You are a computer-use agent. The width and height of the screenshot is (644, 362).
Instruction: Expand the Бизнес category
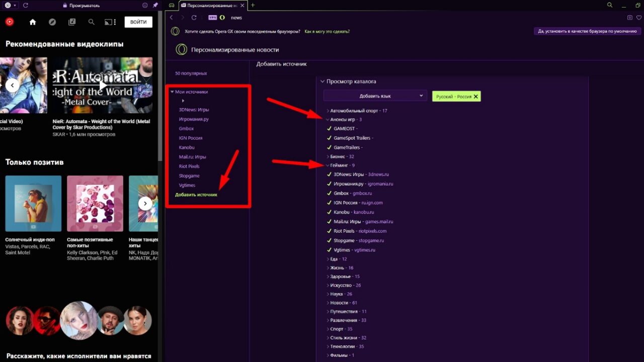328,157
